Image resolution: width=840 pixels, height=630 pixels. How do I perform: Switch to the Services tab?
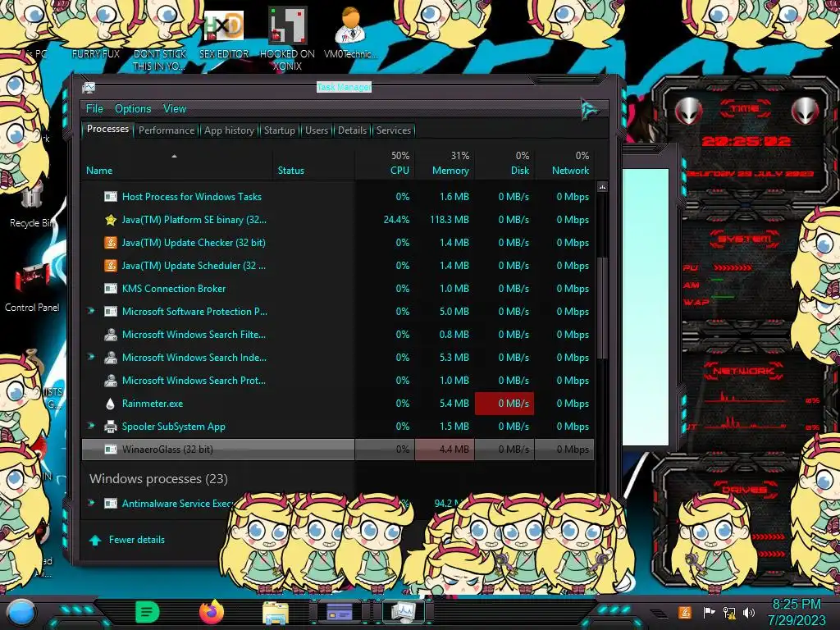point(393,130)
